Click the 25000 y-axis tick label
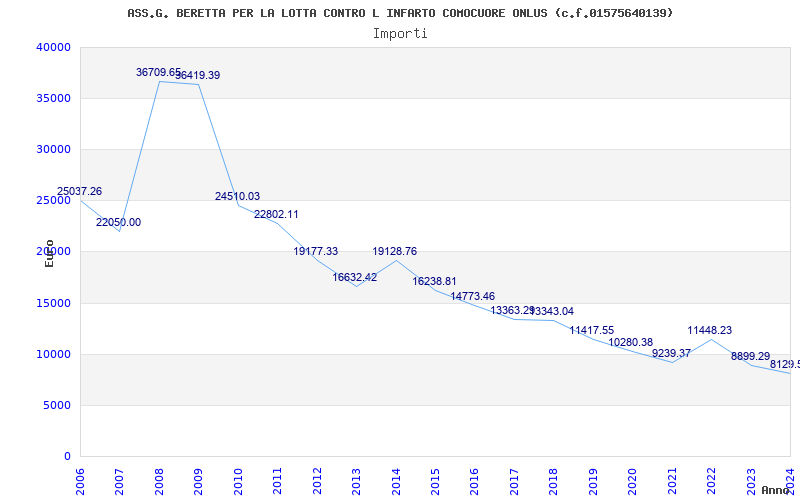 53,201
